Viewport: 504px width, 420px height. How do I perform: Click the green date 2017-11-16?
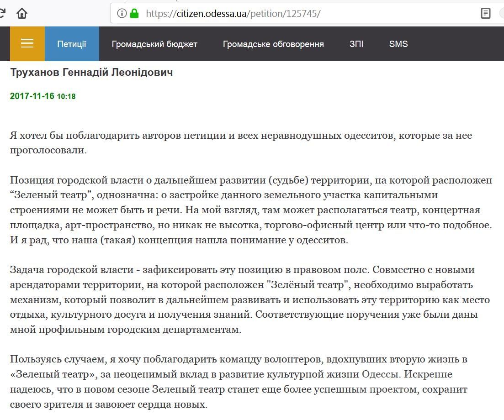pyautogui.click(x=32, y=96)
